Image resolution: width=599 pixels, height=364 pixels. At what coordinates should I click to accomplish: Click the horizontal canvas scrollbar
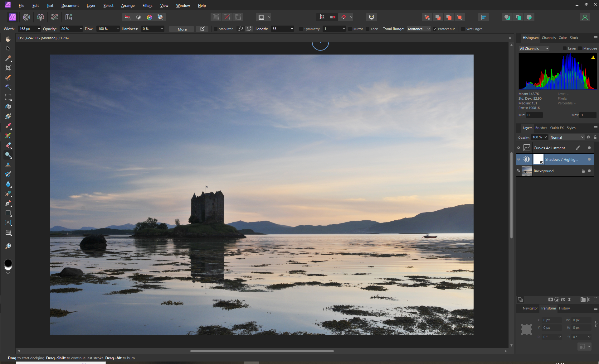[x=262, y=351]
